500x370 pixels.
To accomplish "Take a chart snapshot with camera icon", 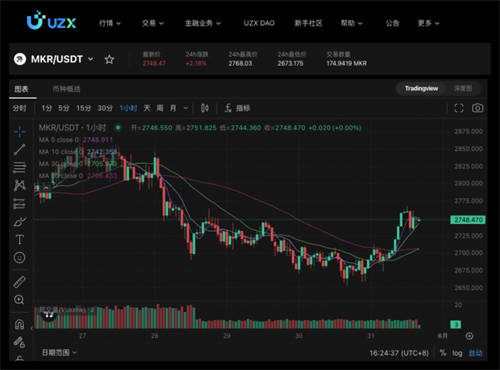I will pyautogui.click(x=477, y=108).
